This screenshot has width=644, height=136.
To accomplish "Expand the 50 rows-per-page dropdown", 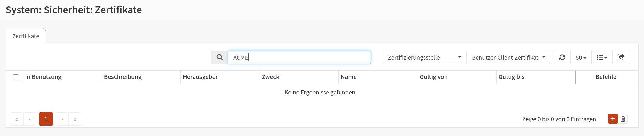I will 581,57.
